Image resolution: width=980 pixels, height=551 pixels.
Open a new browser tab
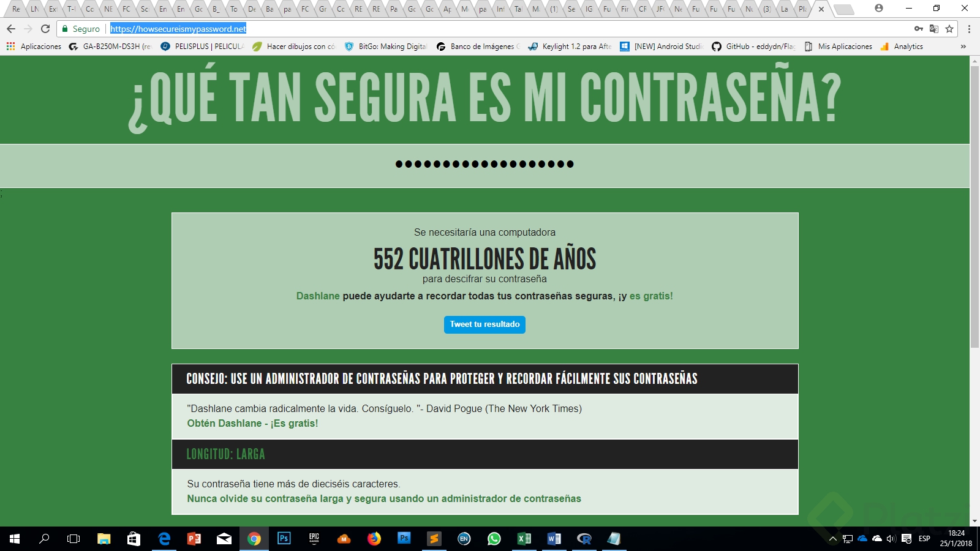pyautogui.click(x=844, y=9)
